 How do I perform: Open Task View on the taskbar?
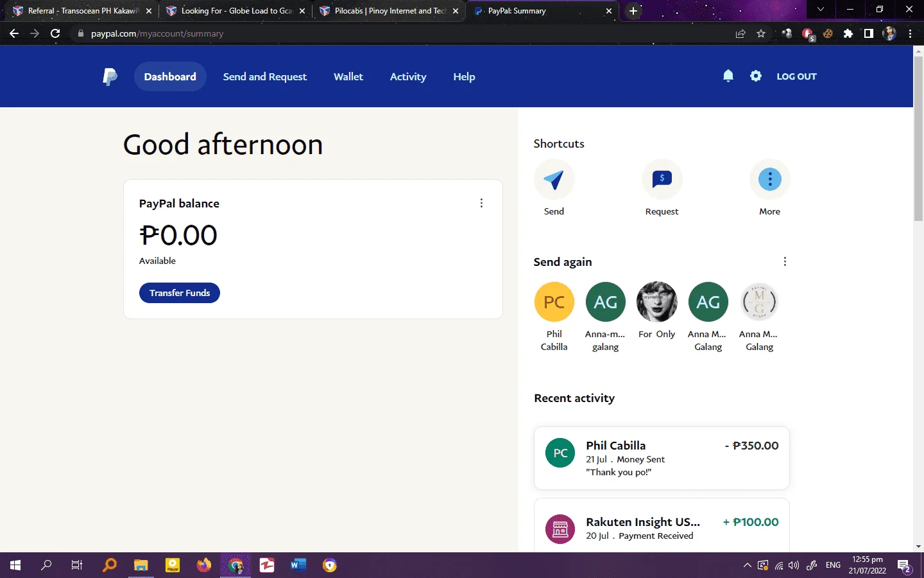coord(77,565)
